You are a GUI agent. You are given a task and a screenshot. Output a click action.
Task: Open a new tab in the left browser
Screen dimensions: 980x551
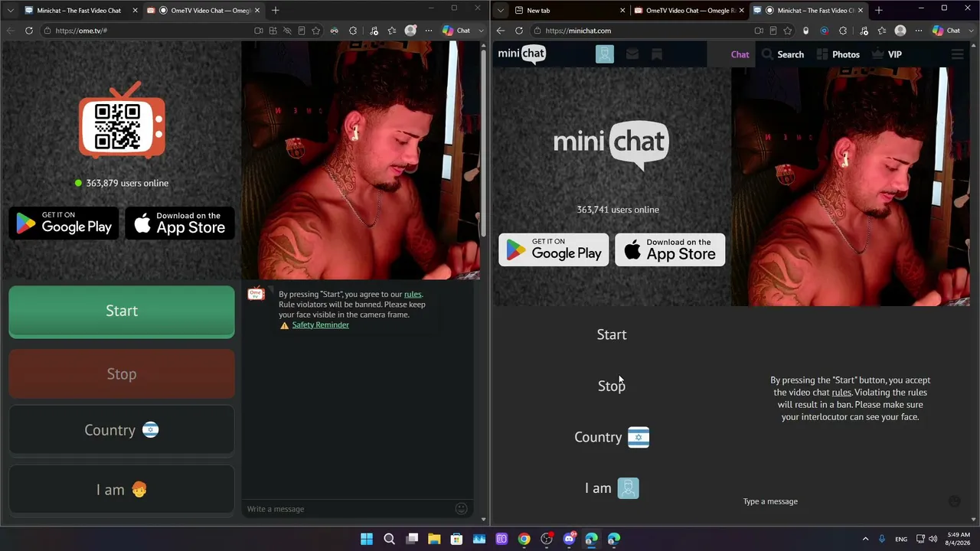276,11
